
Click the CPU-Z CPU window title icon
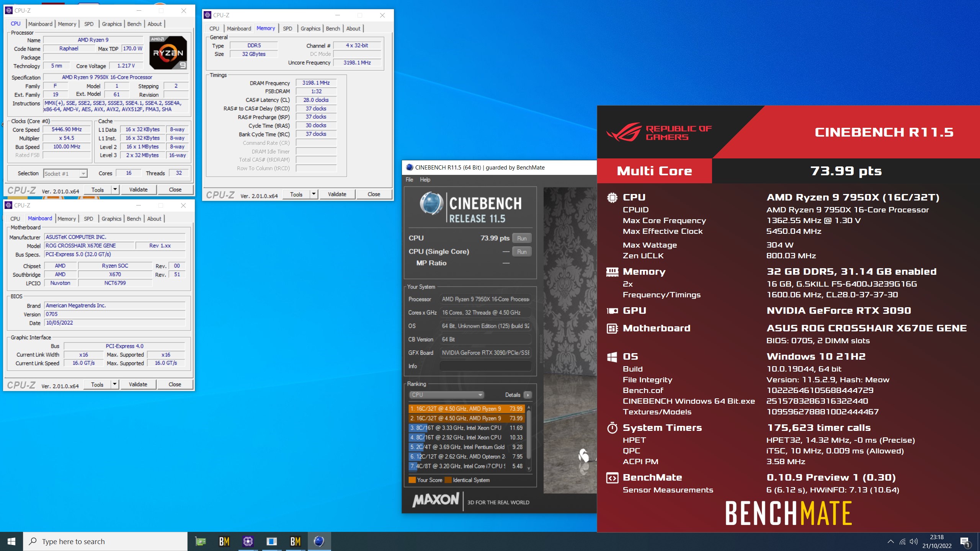9,10
